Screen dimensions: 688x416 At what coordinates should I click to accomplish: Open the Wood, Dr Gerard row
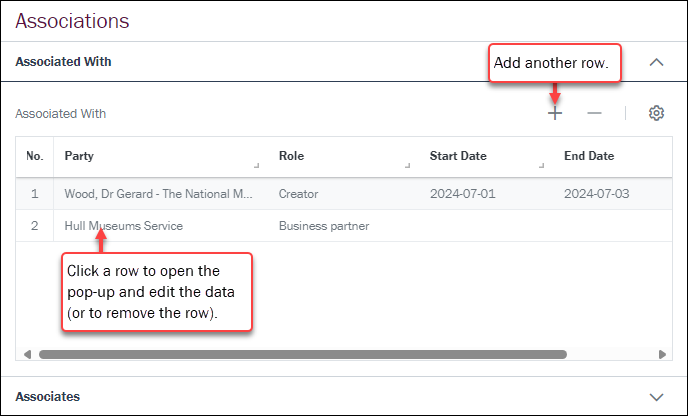click(158, 194)
